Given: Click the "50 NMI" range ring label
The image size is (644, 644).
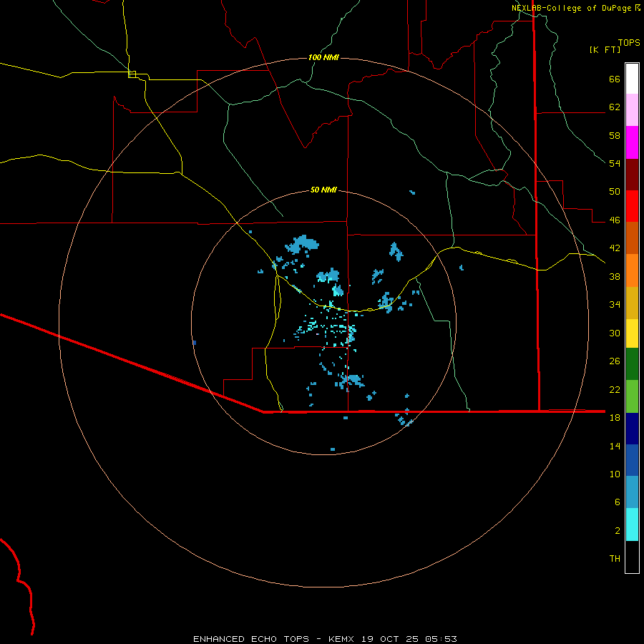Looking at the screenshot, I should (x=323, y=190).
